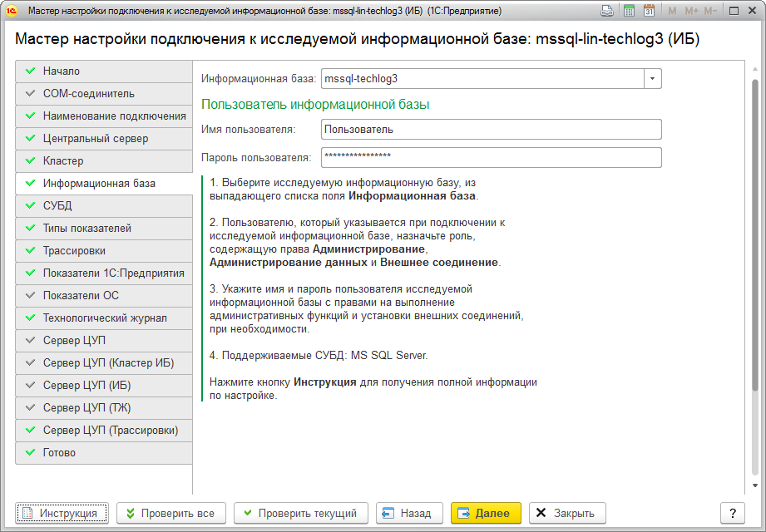Open the calculator from title bar
This screenshot has height=532, width=766.
(630, 11)
